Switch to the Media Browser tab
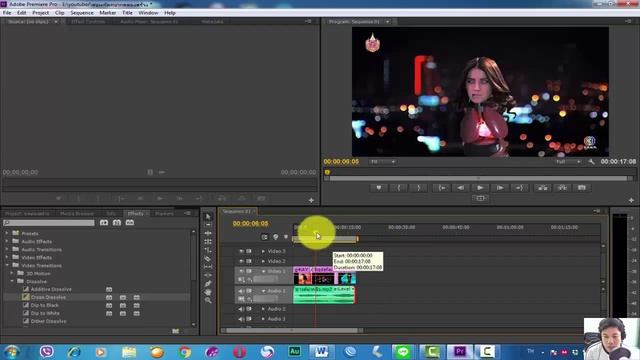 coord(77,213)
